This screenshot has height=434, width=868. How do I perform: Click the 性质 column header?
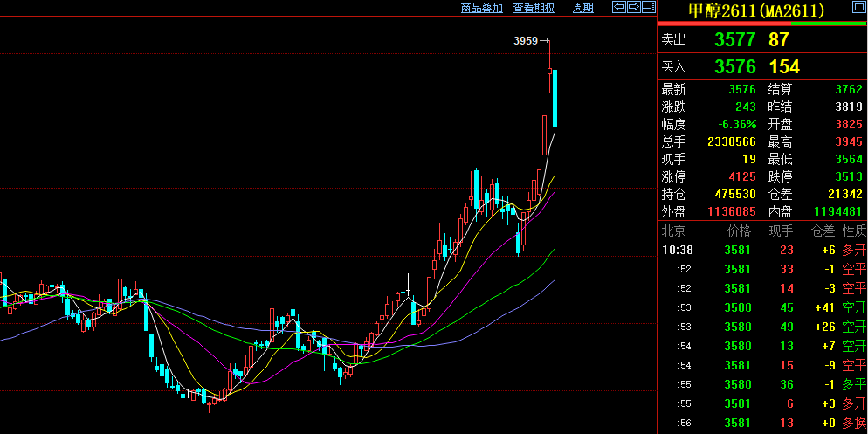(x=854, y=231)
